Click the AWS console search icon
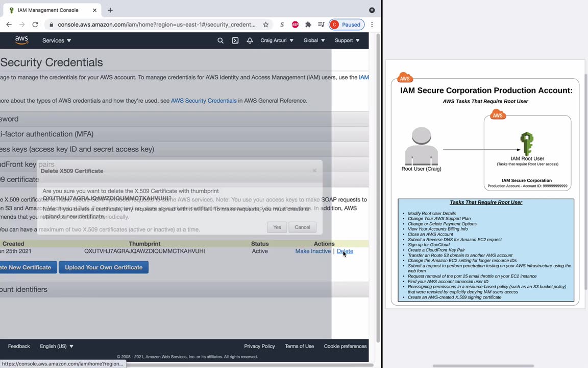This screenshot has height=368, width=588. pos(220,40)
